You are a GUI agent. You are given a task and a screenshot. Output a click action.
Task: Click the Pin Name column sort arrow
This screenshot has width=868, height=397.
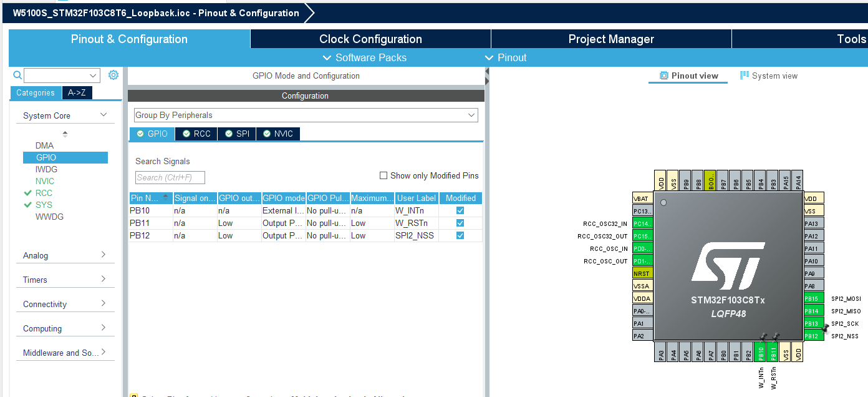[x=166, y=197]
